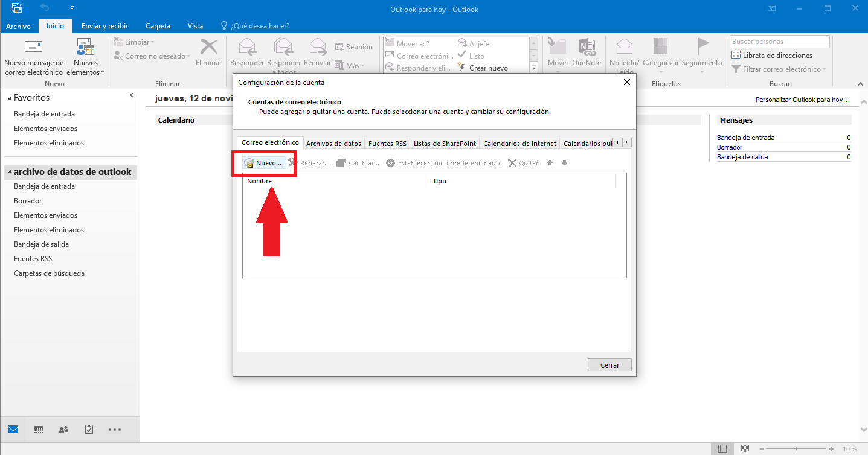Click the undo arrow in the title bar

(x=45, y=8)
